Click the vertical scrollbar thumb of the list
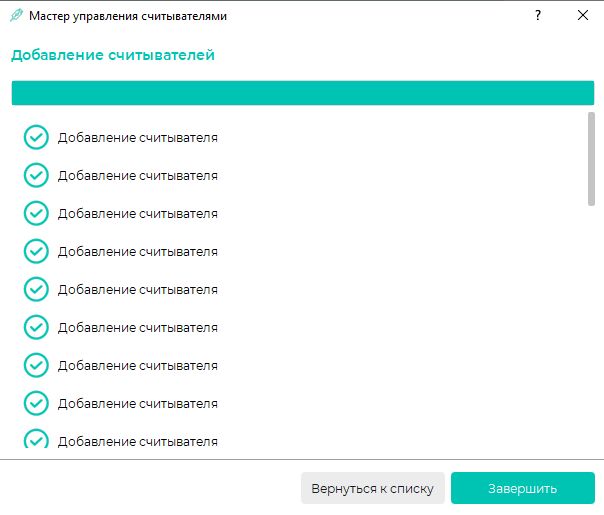The width and height of the screenshot is (604, 515). click(x=591, y=159)
